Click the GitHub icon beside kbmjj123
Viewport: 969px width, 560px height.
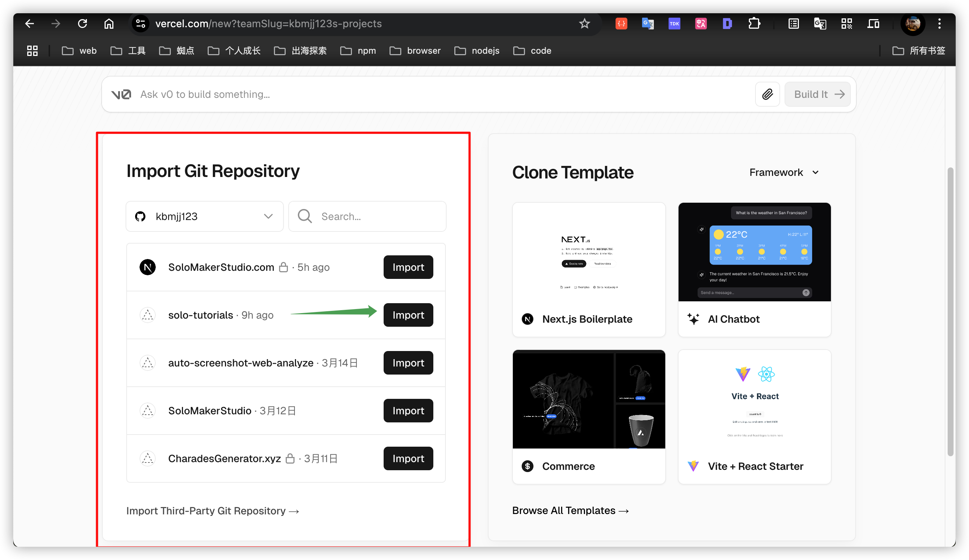[x=140, y=216]
